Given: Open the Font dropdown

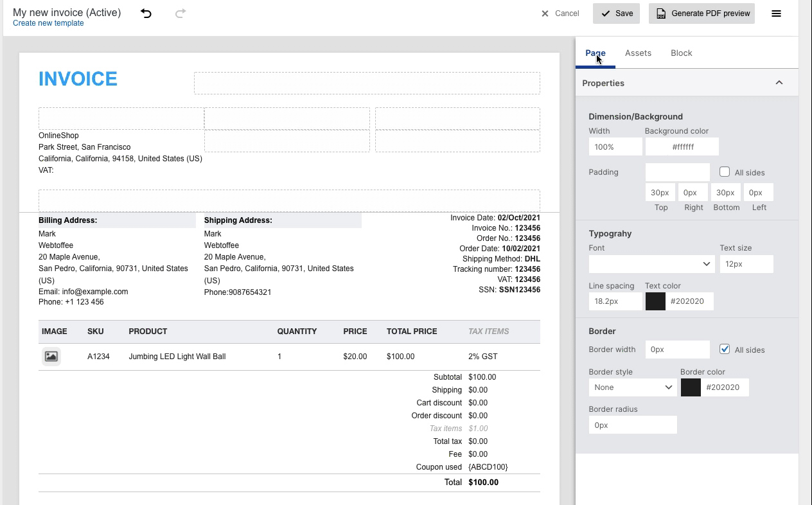Looking at the screenshot, I should click(x=651, y=263).
